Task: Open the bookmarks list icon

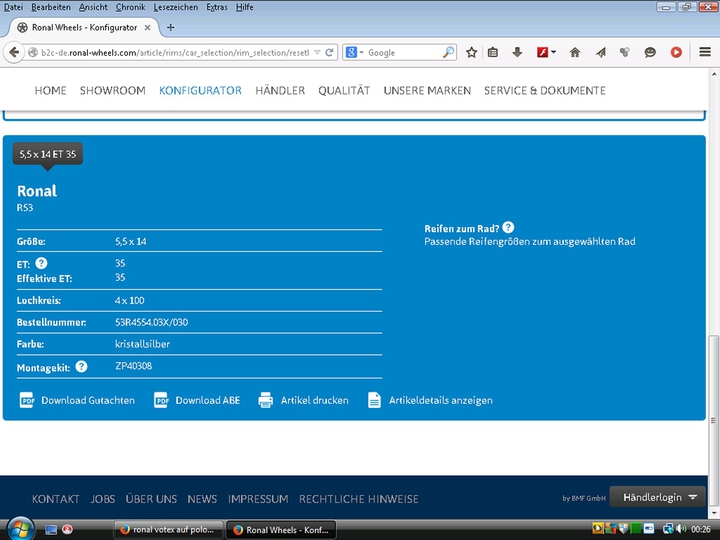Action: pyautogui.click(x=493, y=52)
